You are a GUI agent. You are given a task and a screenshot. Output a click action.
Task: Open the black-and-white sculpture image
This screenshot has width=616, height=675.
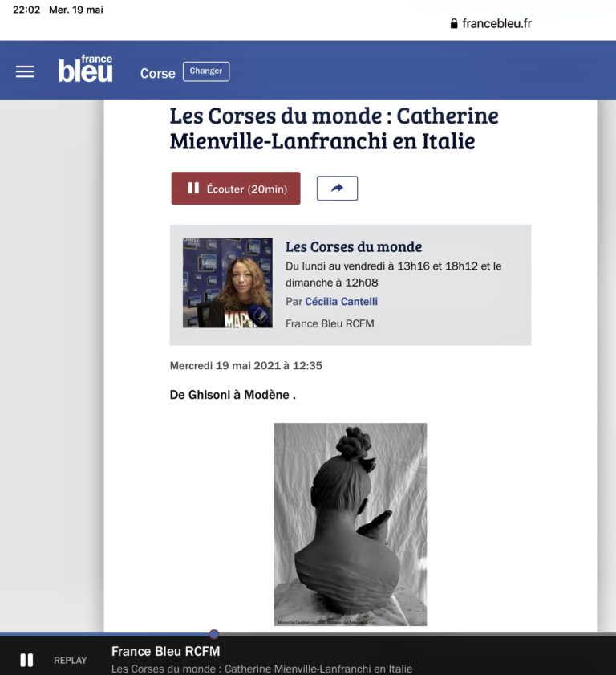click(351, 524)
